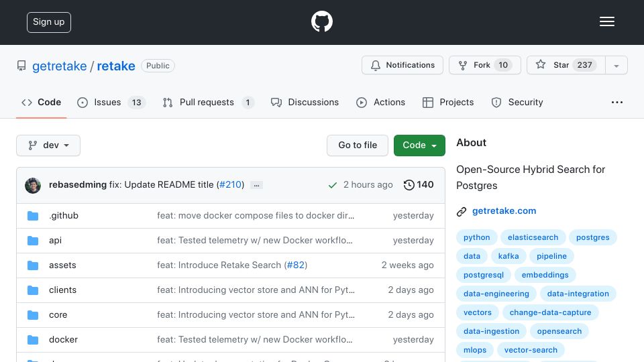Click the star icon to star repo

point(541,64)
